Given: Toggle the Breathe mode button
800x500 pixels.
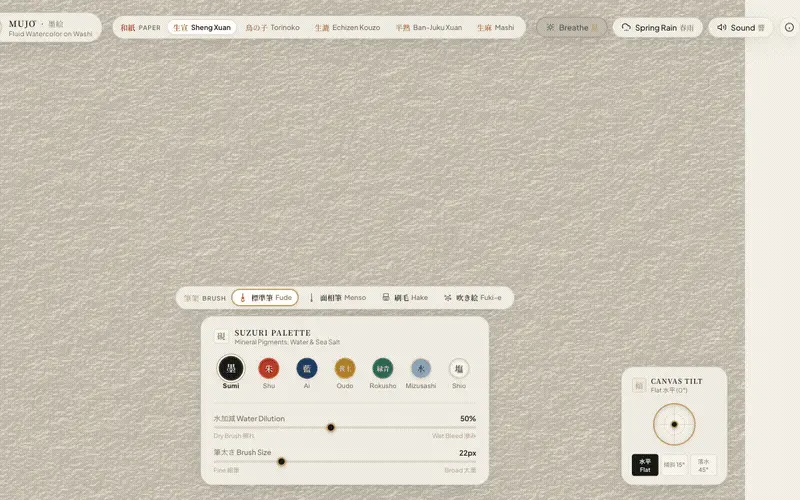Looking at the screenshot, I should point(571,28).
